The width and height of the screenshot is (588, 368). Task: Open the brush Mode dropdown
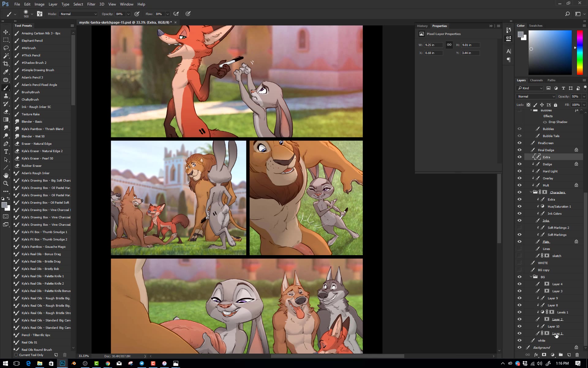click(78, 14)
